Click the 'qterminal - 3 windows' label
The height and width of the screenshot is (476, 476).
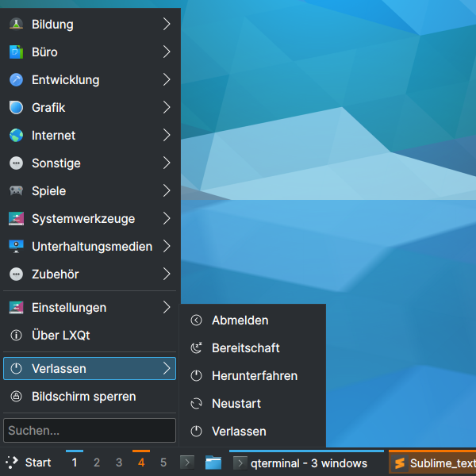[x=309, y=463]
